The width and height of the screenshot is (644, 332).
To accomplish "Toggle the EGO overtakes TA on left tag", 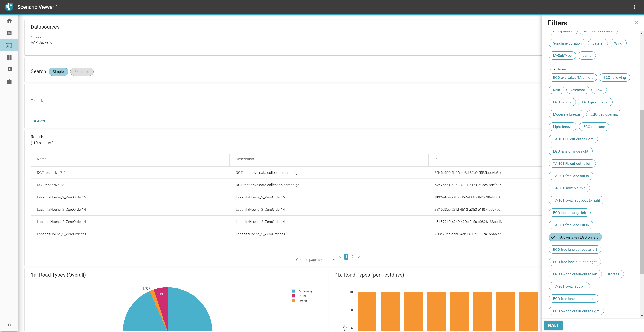I will pyautogui.click(x=572, y=78).
